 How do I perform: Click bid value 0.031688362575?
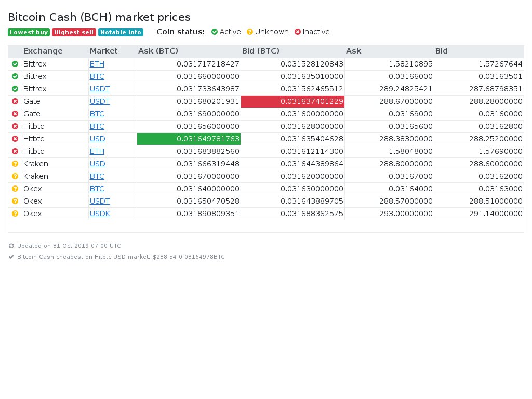click(312, 214)
